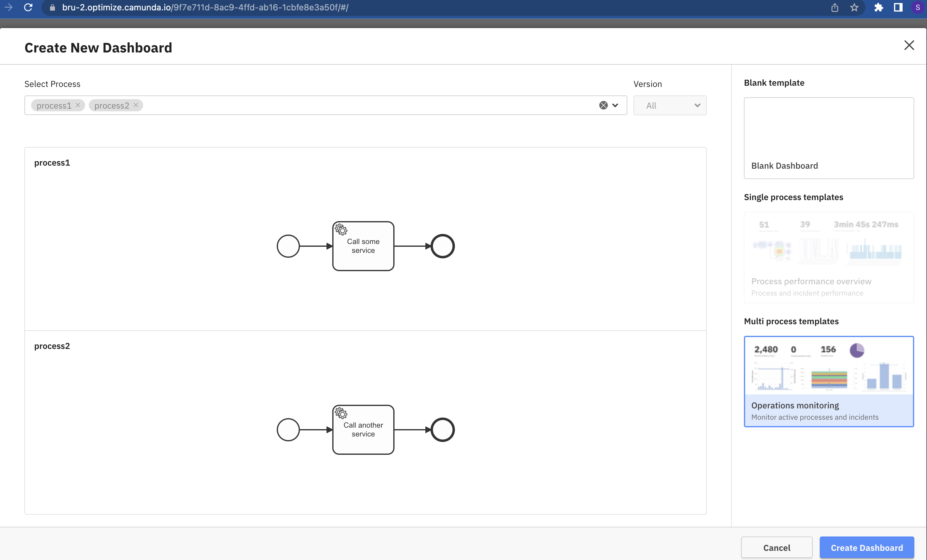This screenshot has width=927, height=560.
Task: Click the service task gear in process1
Action: coord(341,229)
